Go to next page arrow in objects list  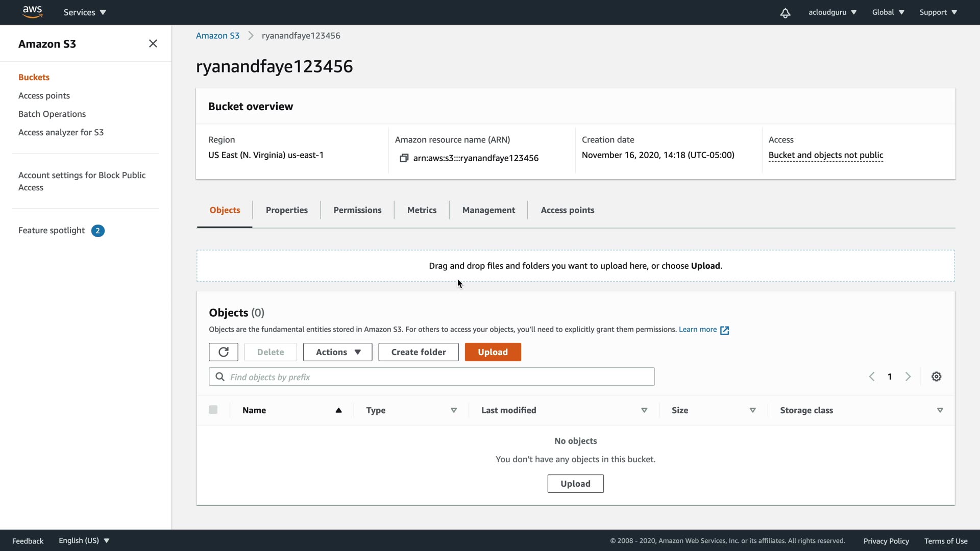tap(908, 377)
